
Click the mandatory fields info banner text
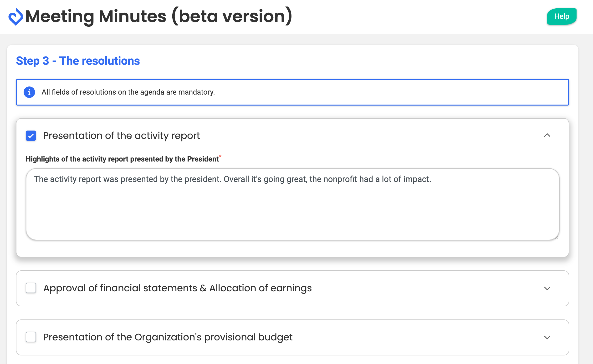point(128,92)
